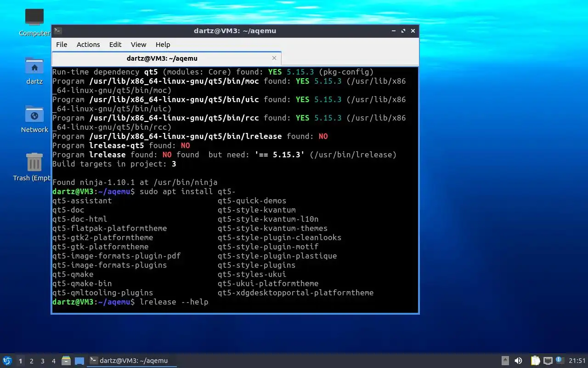The image size is (588, 368).
Task: Open the Trash desktop icon
Action: [x=33, y=167]
